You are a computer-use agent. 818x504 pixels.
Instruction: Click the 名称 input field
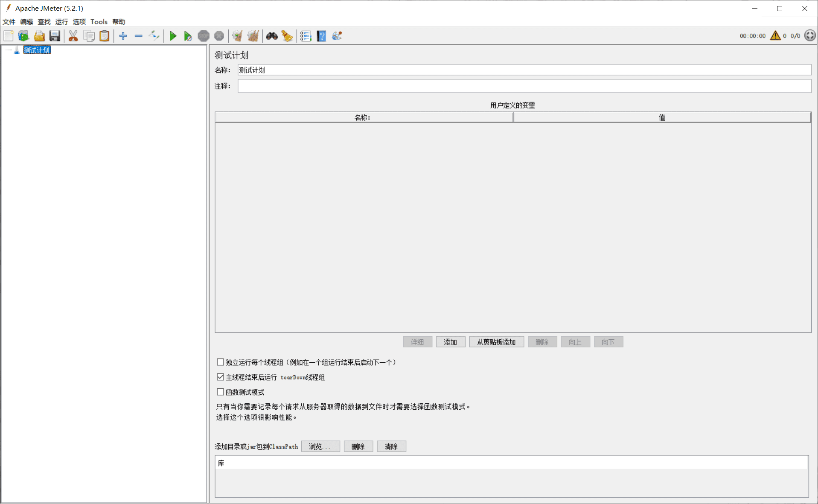(x=524, y=70)
